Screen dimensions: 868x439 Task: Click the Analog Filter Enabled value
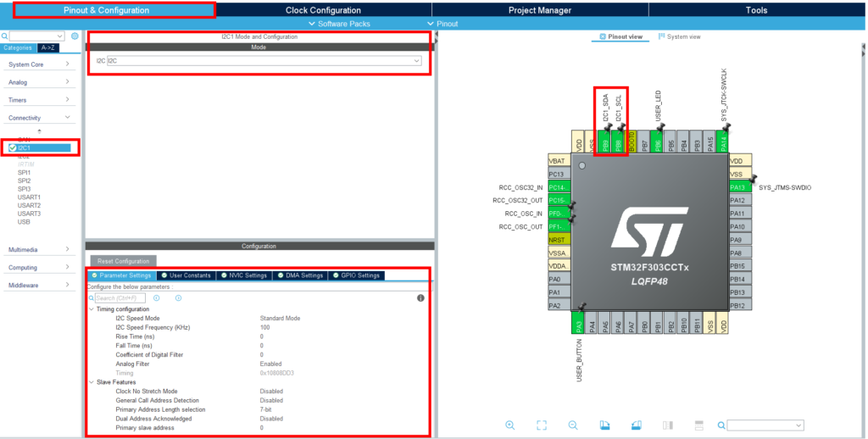click(270, 364)
